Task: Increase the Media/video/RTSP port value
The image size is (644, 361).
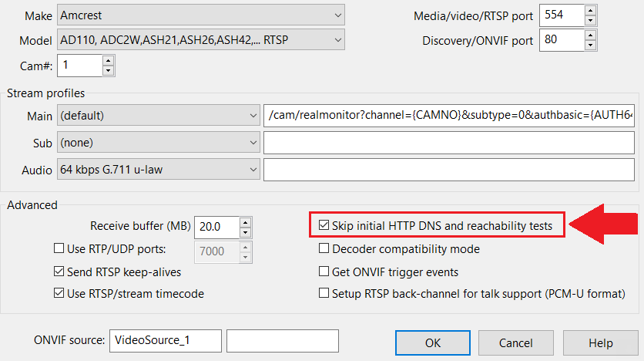Action: pyautogui.click(x=590, y=11)
